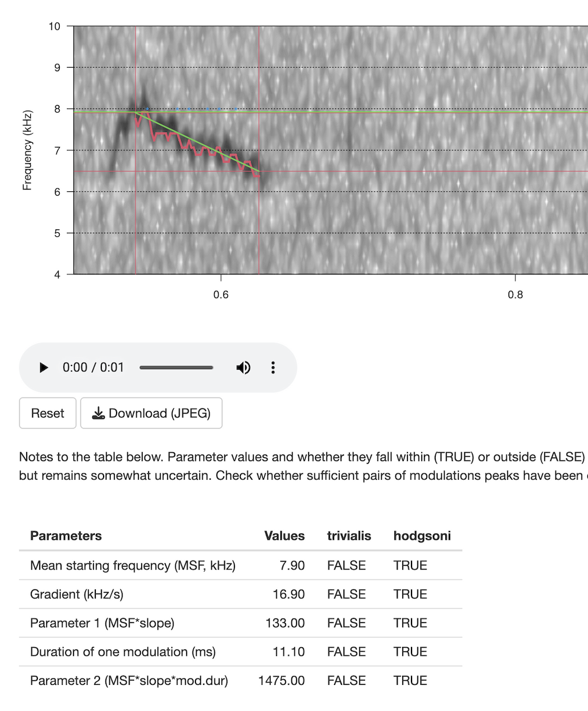Click the 0.6 time axis label

click(221, 295)
